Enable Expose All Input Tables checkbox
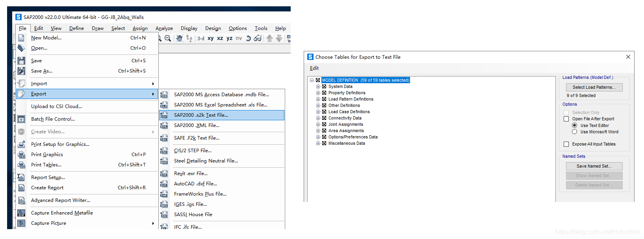The image size is (644, 239). [x=566, y=144]
